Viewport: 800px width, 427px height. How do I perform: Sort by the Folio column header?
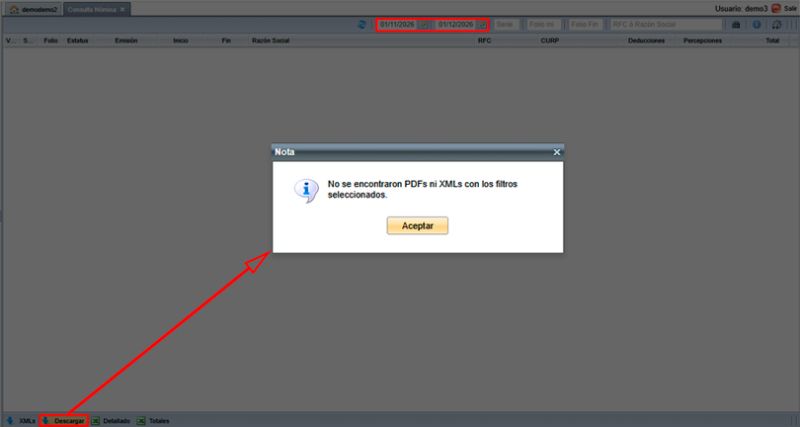[51, 40]
